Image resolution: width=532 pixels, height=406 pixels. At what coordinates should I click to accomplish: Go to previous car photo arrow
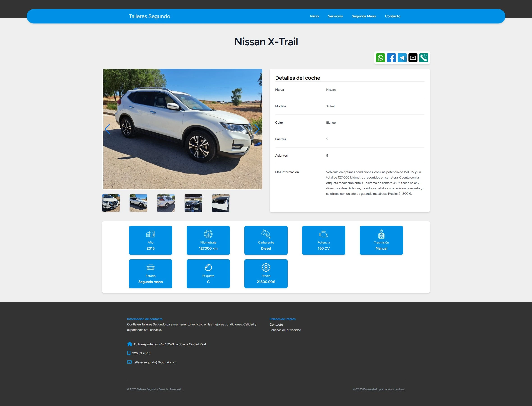pos(107,129)
